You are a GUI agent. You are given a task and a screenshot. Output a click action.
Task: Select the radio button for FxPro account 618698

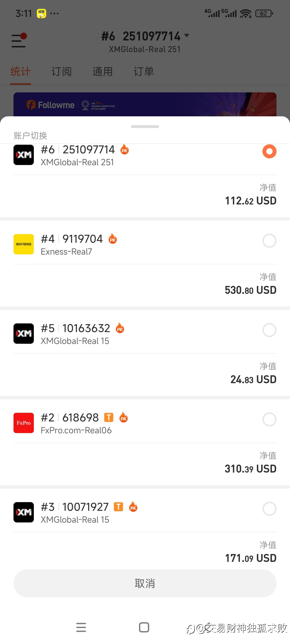pos(269,419)
